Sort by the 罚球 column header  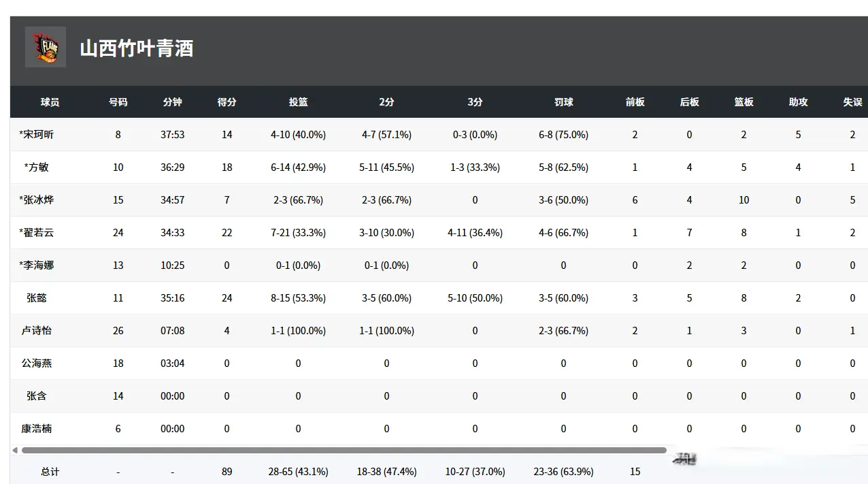click(563, 102)
